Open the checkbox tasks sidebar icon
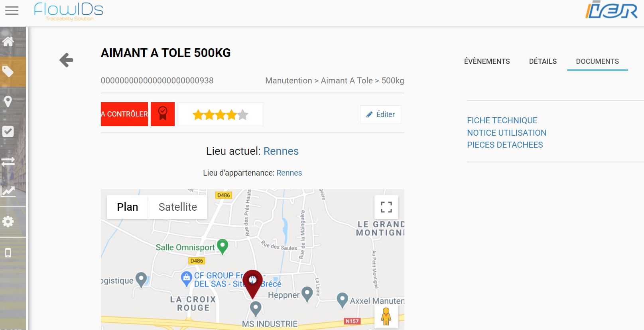The image size is (644, 330). click(8, 131)
